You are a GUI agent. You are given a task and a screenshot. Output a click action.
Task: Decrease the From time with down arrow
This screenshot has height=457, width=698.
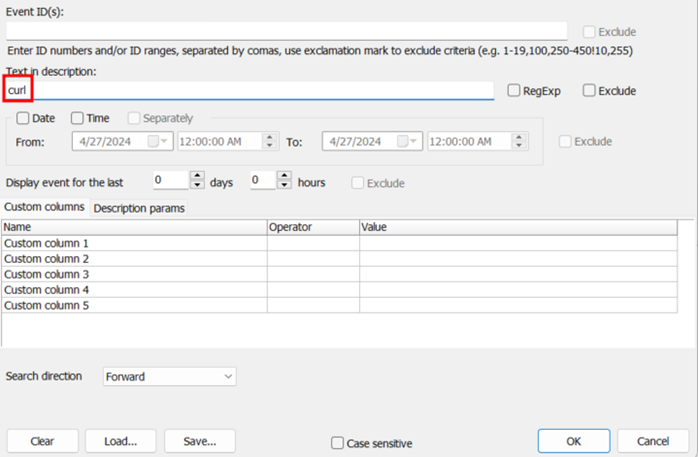point(270,146)
